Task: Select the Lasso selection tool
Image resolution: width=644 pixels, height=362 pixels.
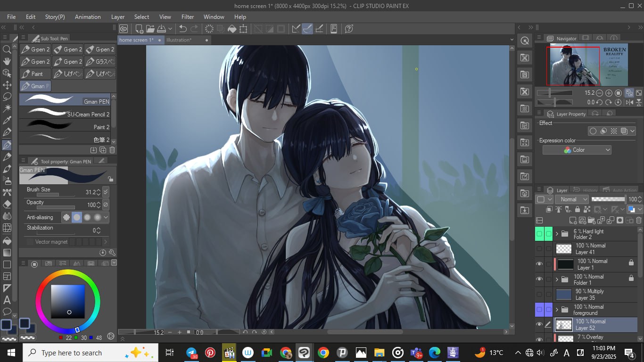Action: pyautogui.click(x=7, y=97)
